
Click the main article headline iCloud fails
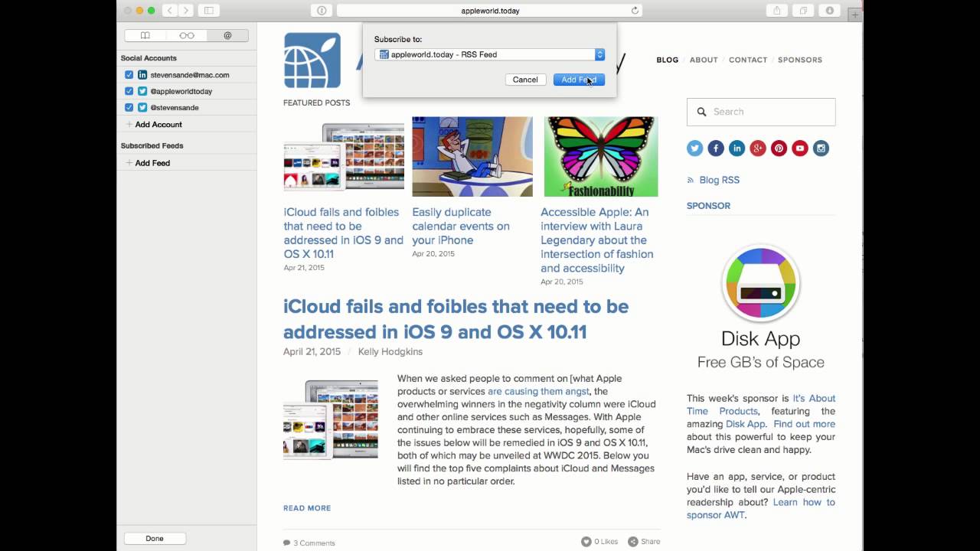(456, 319)
